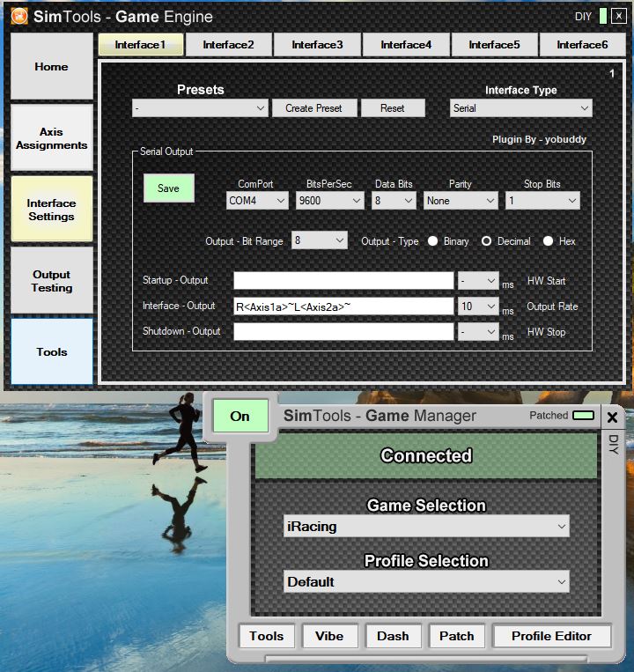Click the vertical DIY label in Game Manager
The height and width of the screenshot is (672, 634).
coord(614,445)
